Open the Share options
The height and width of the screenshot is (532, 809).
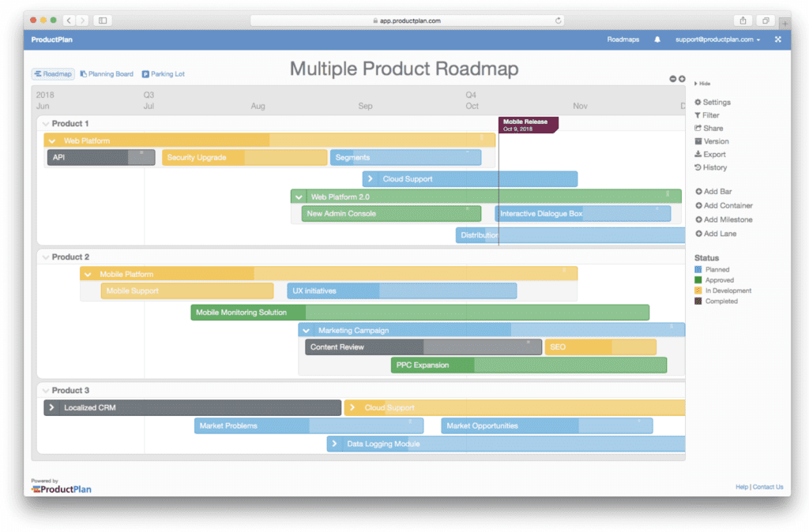coord(709,128)
